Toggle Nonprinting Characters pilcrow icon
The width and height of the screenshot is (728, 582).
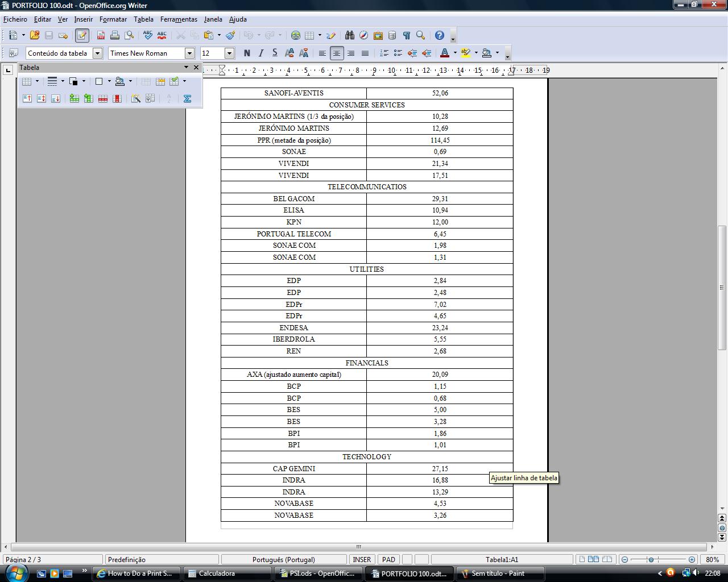(407, 35)
